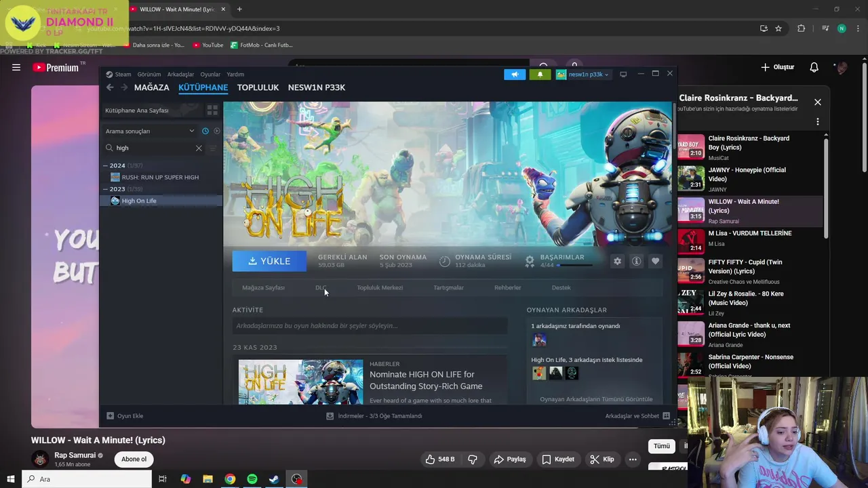Open the YouTube hamburger guide menu
Image resolution: width=868 pixels, height=488 pixels.
point(16,67)
